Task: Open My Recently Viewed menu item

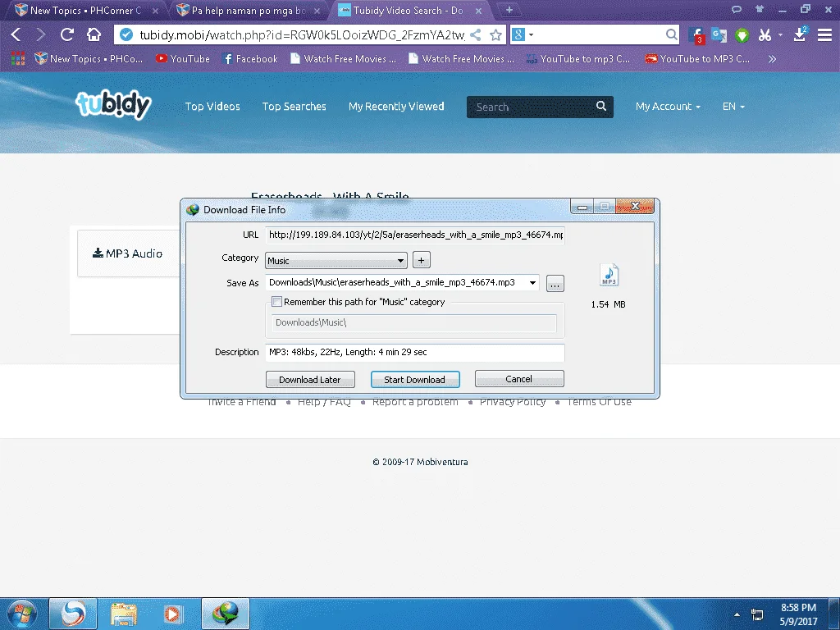Action: click(x=396, y=106)
